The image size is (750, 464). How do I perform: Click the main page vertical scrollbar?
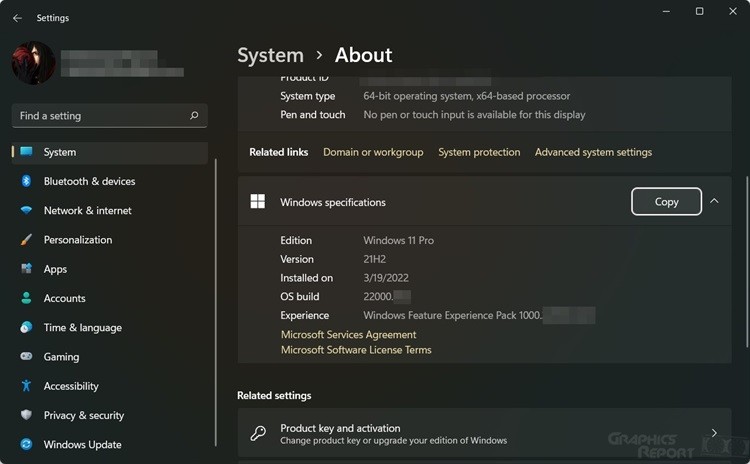click(747, 262)
